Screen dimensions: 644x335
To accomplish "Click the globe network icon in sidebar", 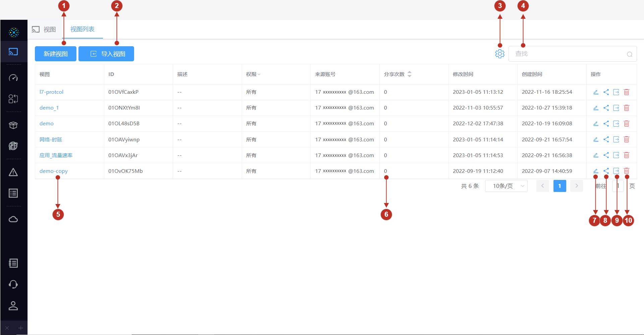I will tap(13, 146).
